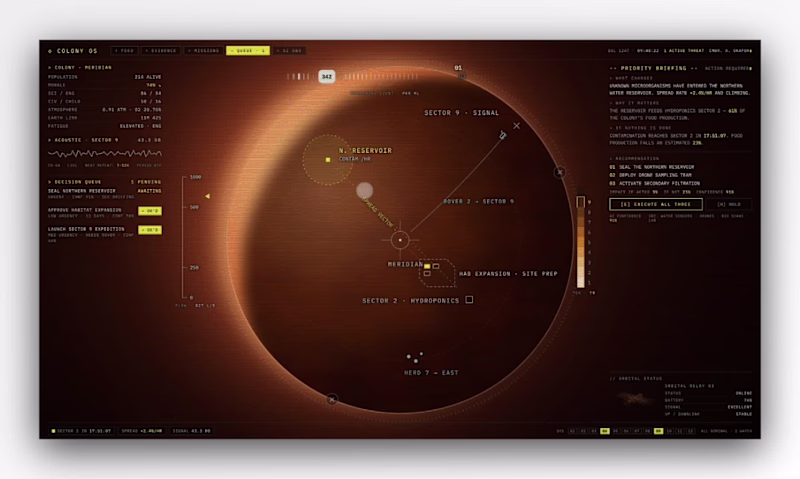This screenshot has width=800, height=479.
Task: Switch to the Missions tab
Action: click(x=203, y=51)
